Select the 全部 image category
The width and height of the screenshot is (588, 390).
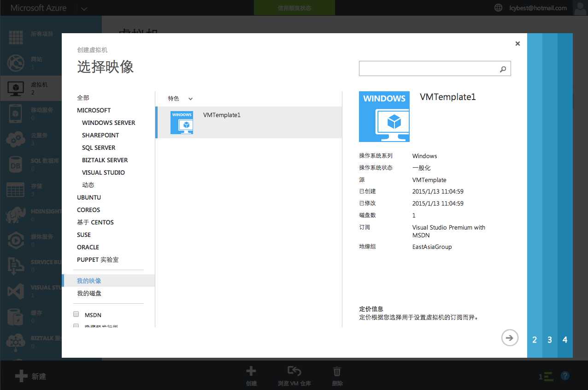(x=83, y=98)
